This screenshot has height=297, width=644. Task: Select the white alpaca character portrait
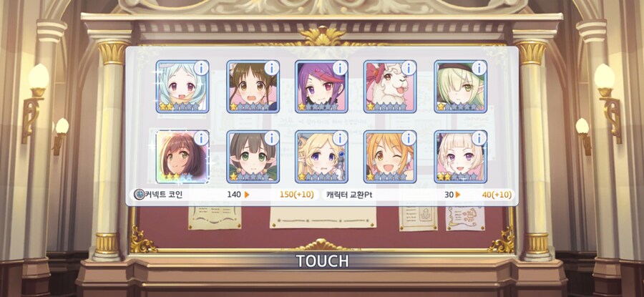pyautogui.click(x=390, y=87)
